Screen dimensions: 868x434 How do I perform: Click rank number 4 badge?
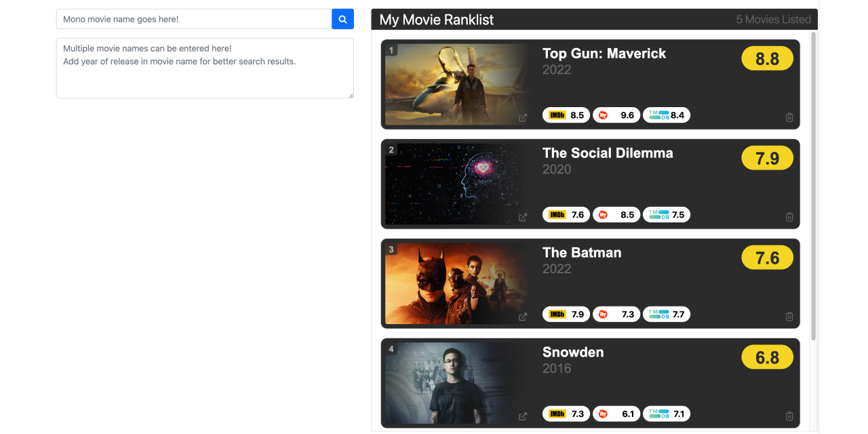(x=391, y=349)
